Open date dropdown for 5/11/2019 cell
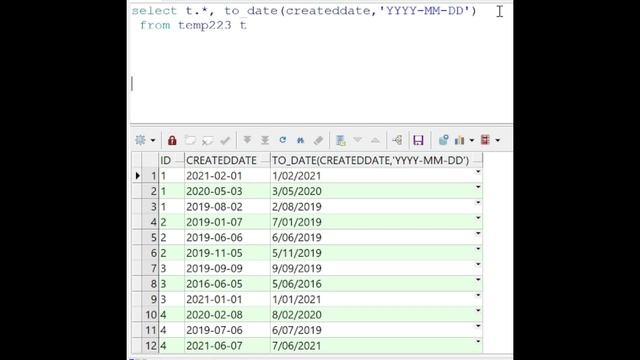 [478, 249]
